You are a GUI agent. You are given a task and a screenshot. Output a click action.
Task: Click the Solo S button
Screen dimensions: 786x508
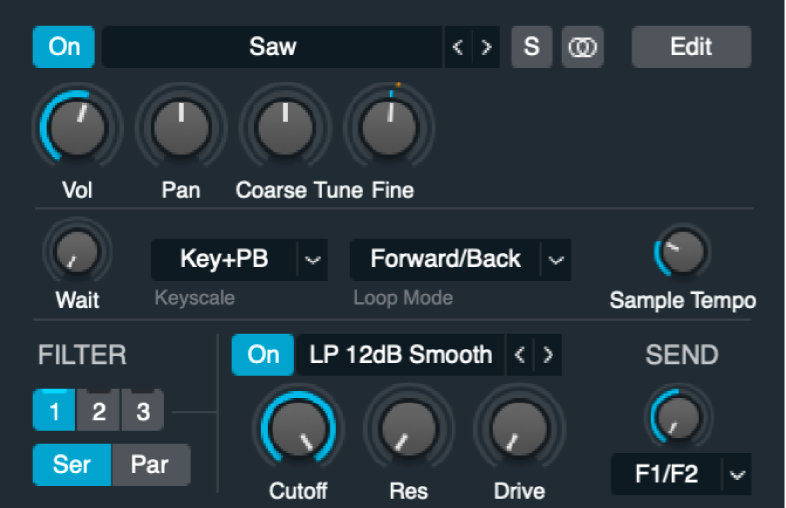532,47
